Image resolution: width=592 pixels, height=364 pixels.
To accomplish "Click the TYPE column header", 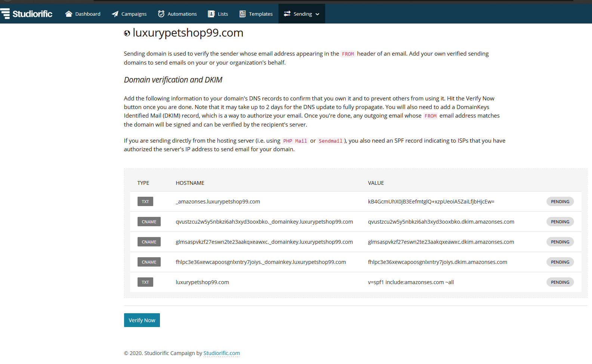I will coord(143,183).
